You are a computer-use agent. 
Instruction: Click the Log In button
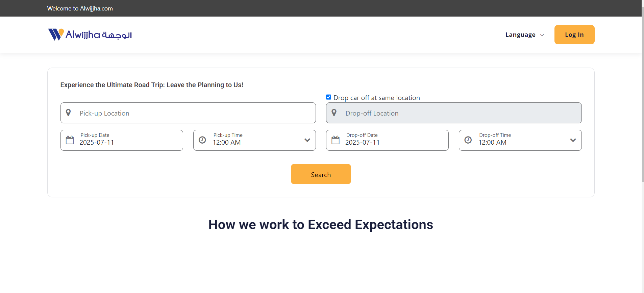(574, 34)
